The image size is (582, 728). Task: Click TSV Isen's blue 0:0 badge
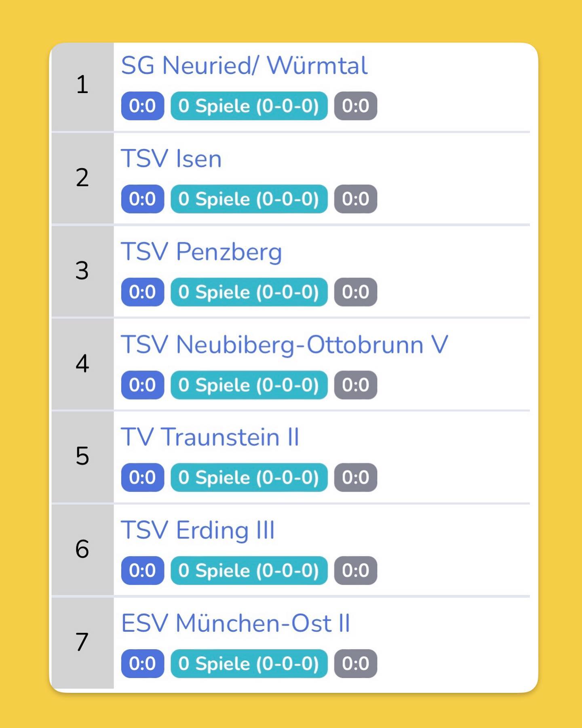coord(143,199)
